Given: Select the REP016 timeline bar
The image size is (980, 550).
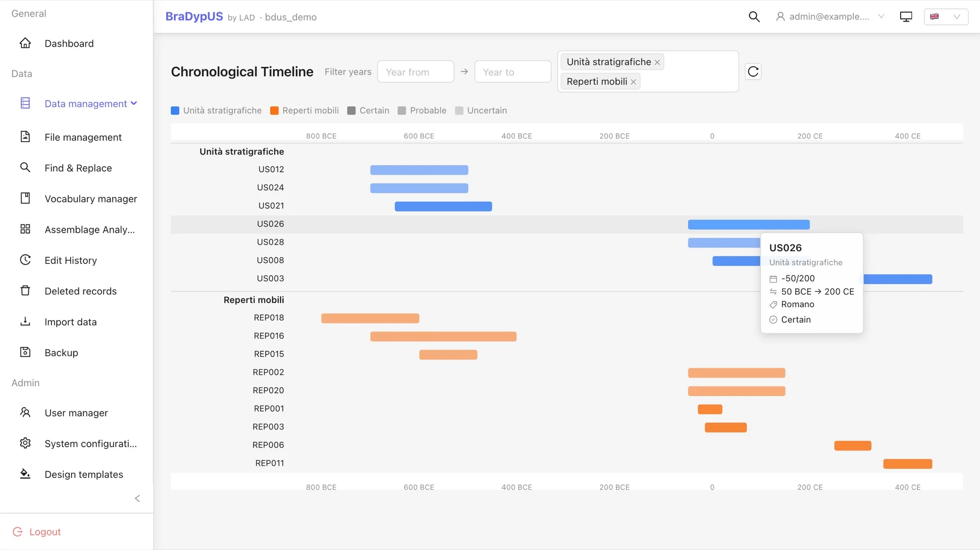Looking at the screenshot, I should (443, 336).
